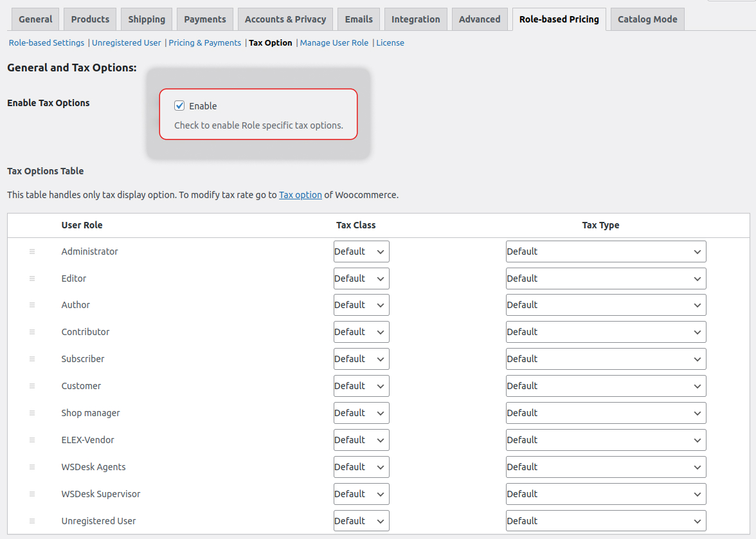Open the Shipping settings tab
756x539 pixels.
pos(147,19)
